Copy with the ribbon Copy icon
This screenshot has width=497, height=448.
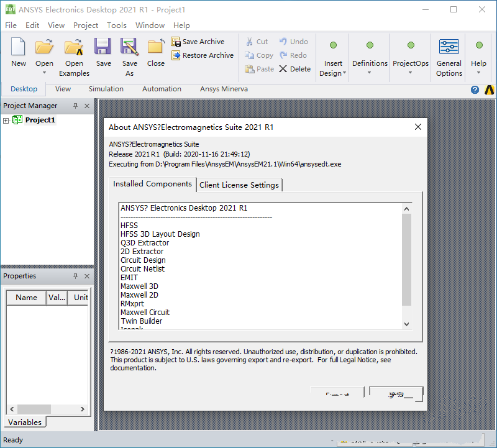[x=250, y=55]
